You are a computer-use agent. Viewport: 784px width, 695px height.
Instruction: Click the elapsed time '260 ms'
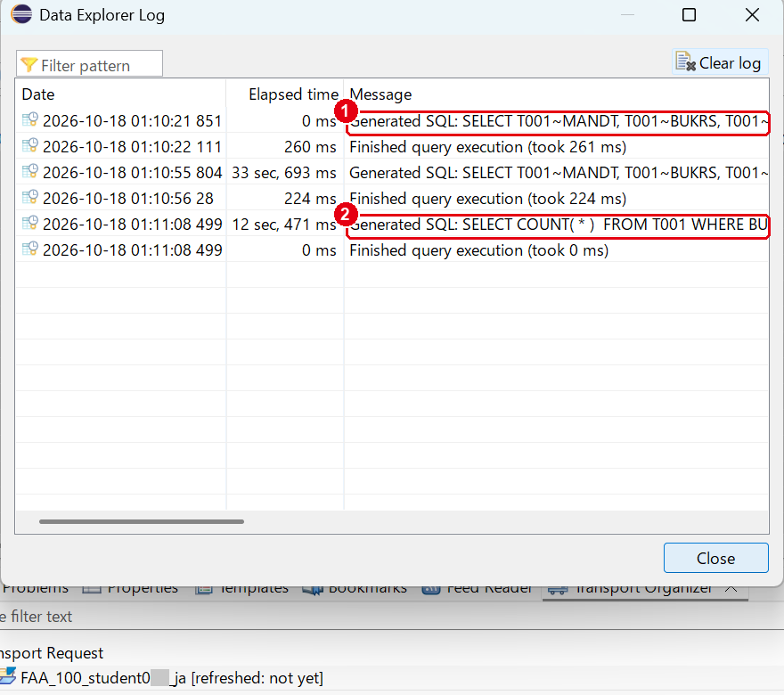pyautogui.click(x=311, y=147)
